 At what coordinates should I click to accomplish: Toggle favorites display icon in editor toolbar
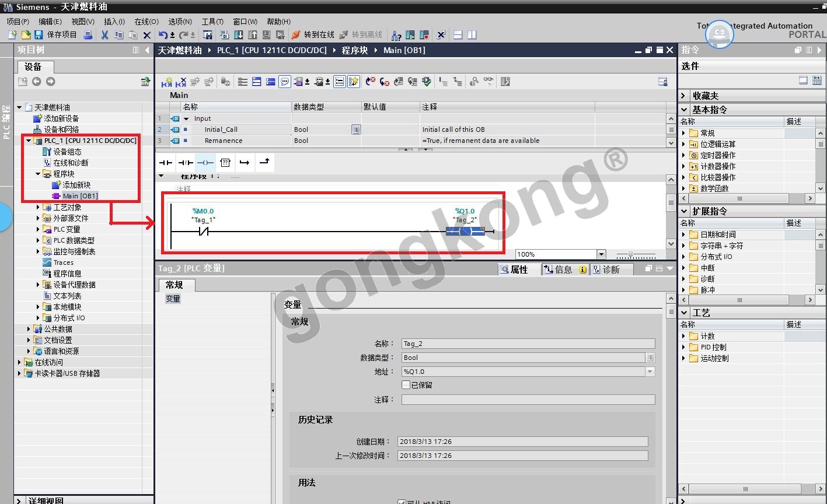354,82
